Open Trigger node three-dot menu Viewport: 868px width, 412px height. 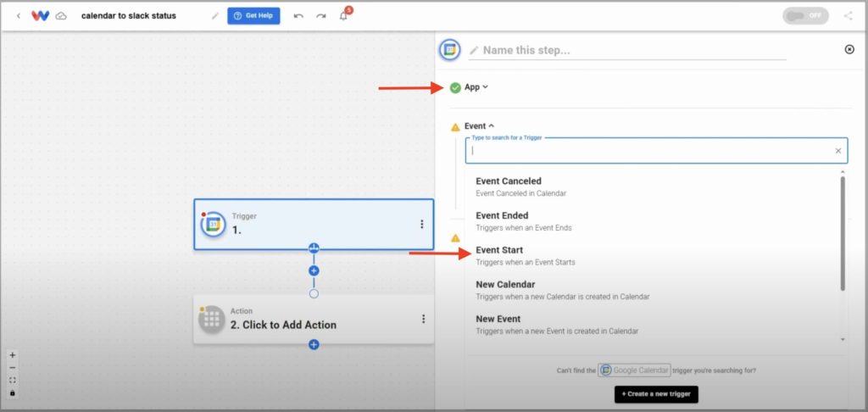click(x=422, y=225)
